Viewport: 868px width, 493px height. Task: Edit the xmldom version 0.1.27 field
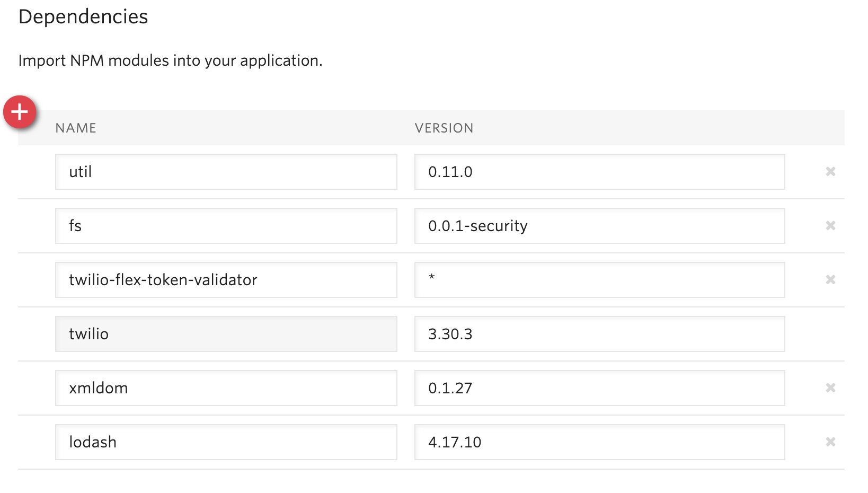pos(600,388)
